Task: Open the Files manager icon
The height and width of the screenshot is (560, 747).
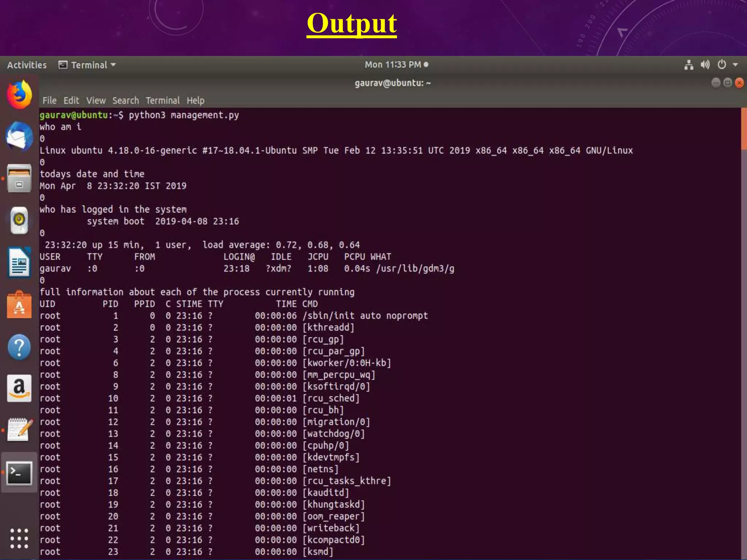Action: pos(19,179)
